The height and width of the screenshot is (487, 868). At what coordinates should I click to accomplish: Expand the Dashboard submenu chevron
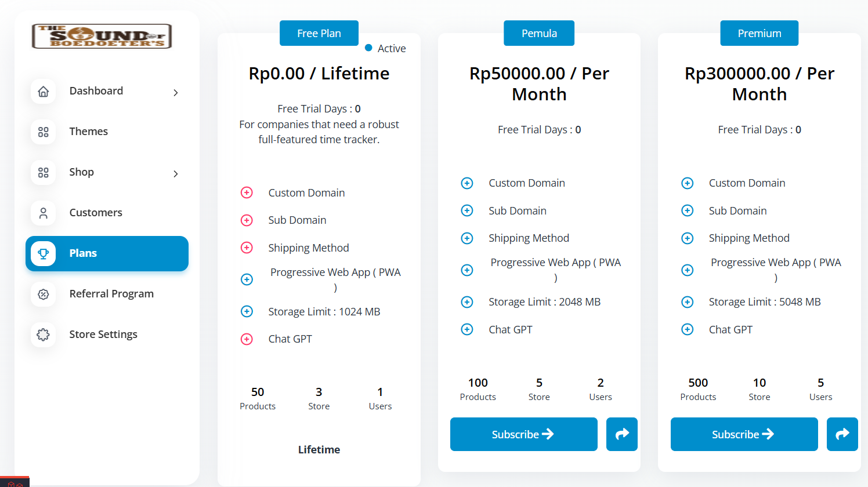coord(175,93)
